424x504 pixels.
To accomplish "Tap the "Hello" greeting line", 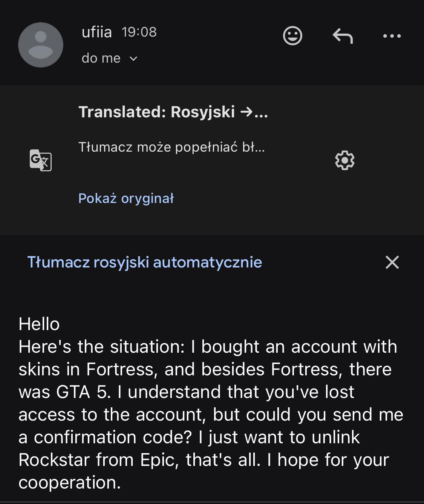I will [x=39, y=324].
